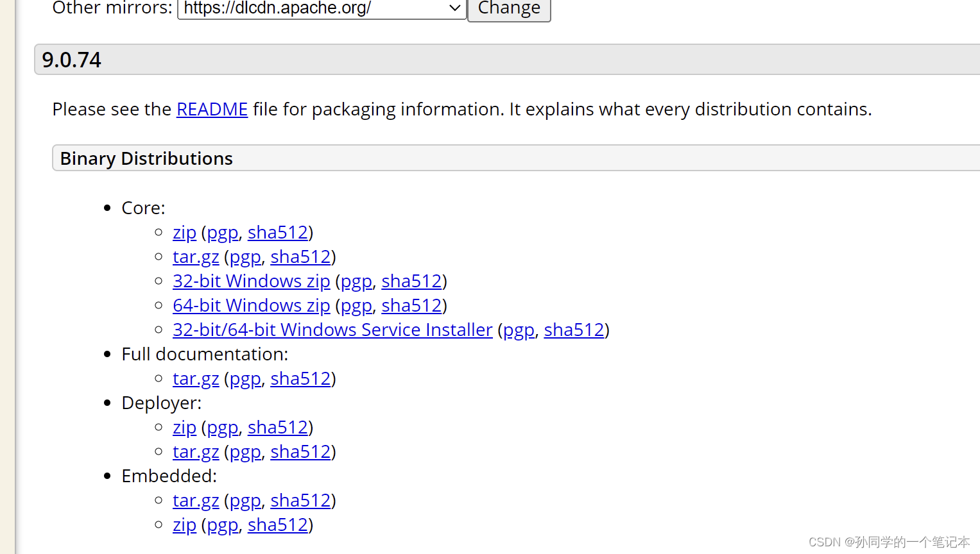The height and width of the screenshot is (554, 980).
Task: Click the 'Core:' list label
Action: pyautogui.click(x=143, y=208)
